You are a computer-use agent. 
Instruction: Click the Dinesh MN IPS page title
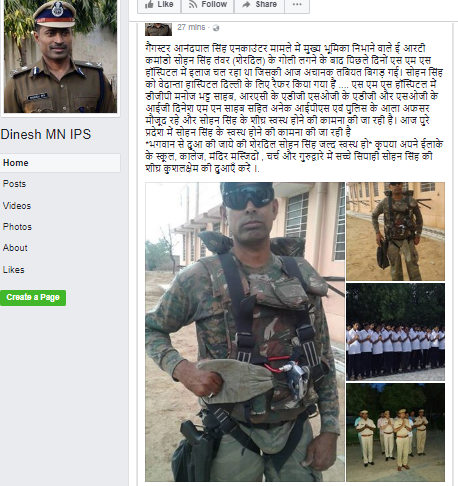[46, 134]
